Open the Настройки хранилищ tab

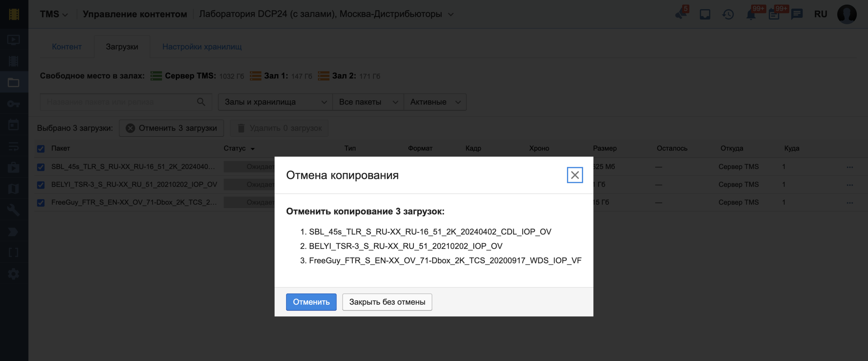202,47
